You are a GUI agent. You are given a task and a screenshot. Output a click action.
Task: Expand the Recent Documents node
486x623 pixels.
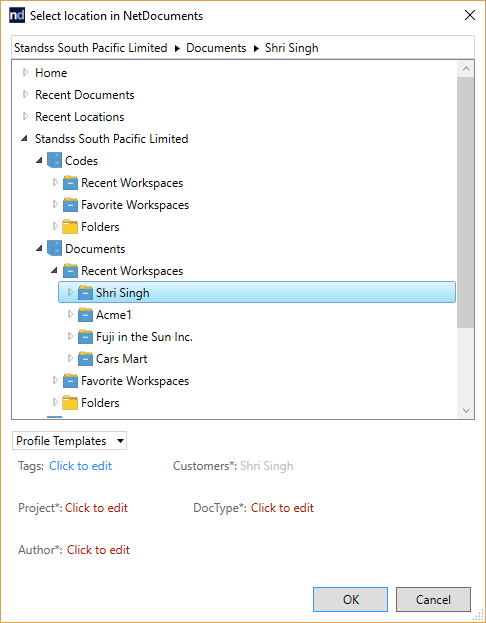point(25,94)
